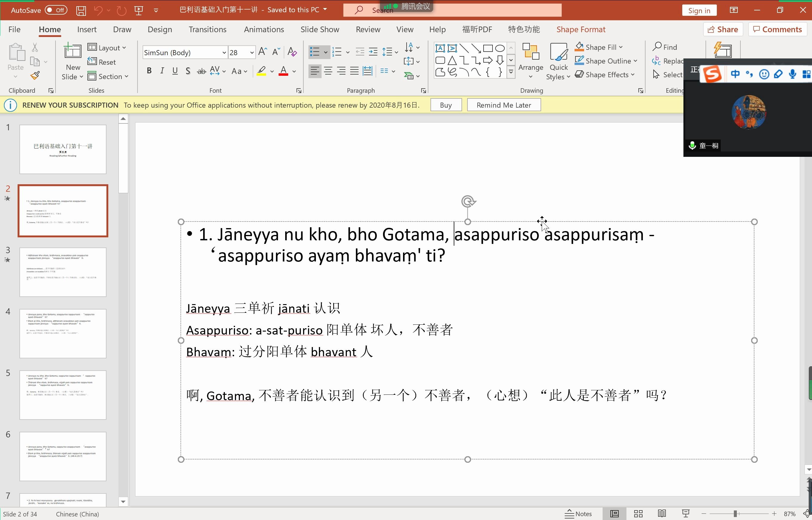
Task: Click Remind Me Later for subscription renewal
Action: coord(504,105)
